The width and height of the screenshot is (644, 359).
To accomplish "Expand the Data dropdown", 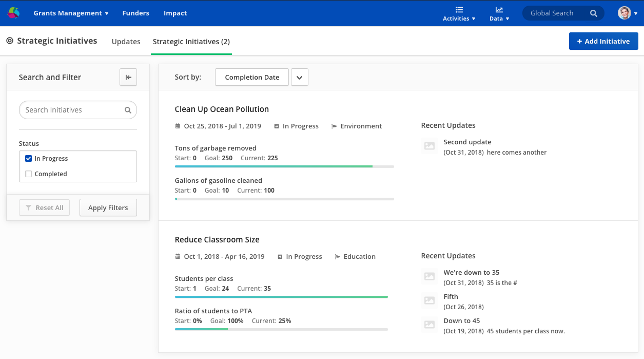I will pyautogui.click(x=499, y=18).
